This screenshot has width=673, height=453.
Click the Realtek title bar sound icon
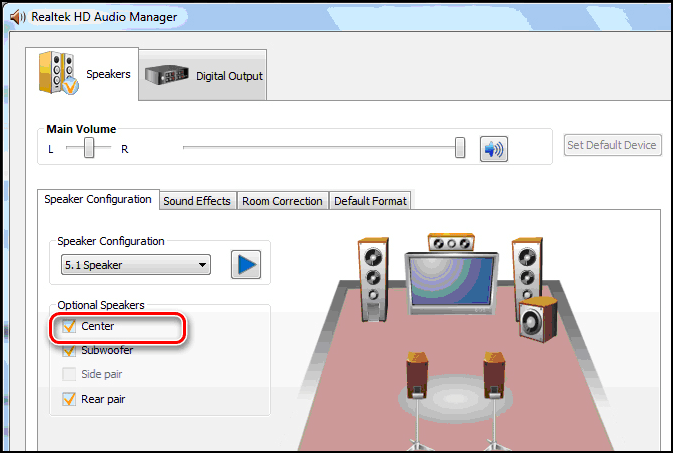[18, 17]
